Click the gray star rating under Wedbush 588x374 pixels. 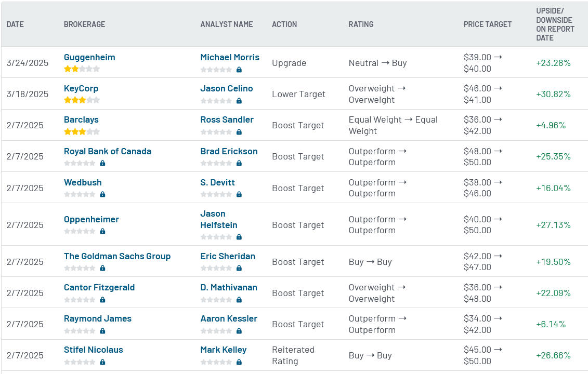pos(80,194)
